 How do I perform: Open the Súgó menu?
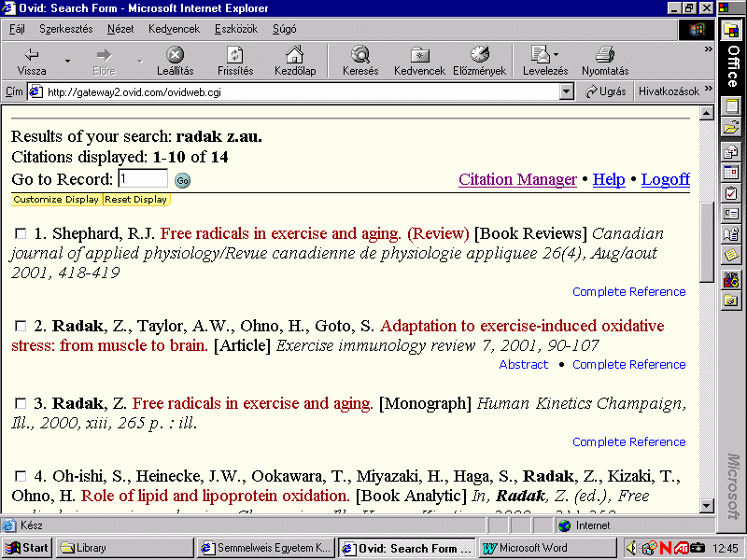(284, 29)
